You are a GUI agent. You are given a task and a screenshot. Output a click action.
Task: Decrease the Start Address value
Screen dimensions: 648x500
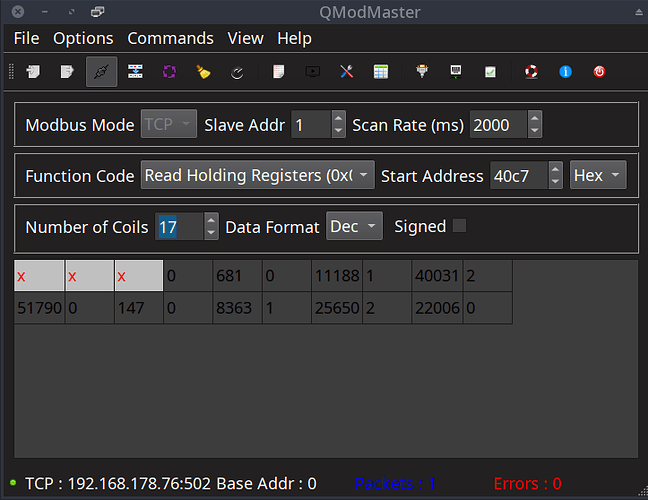pyautogui.click(x=555, y=182)
